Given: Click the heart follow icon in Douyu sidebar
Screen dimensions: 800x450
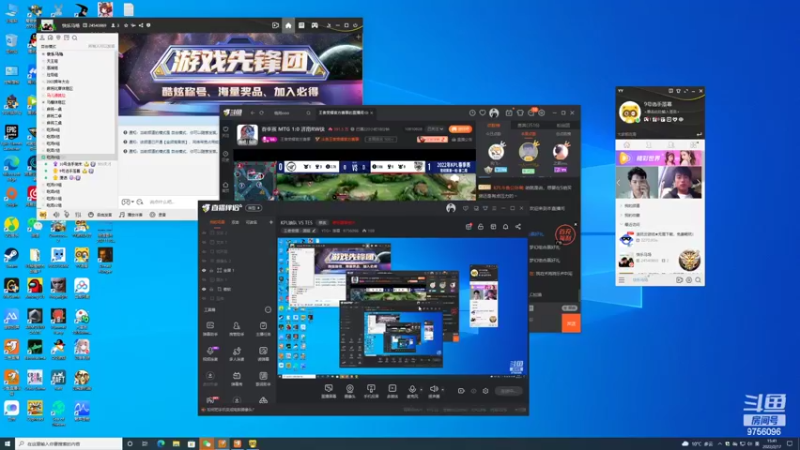Looking at the screenshot, I should tap(226, 130).
